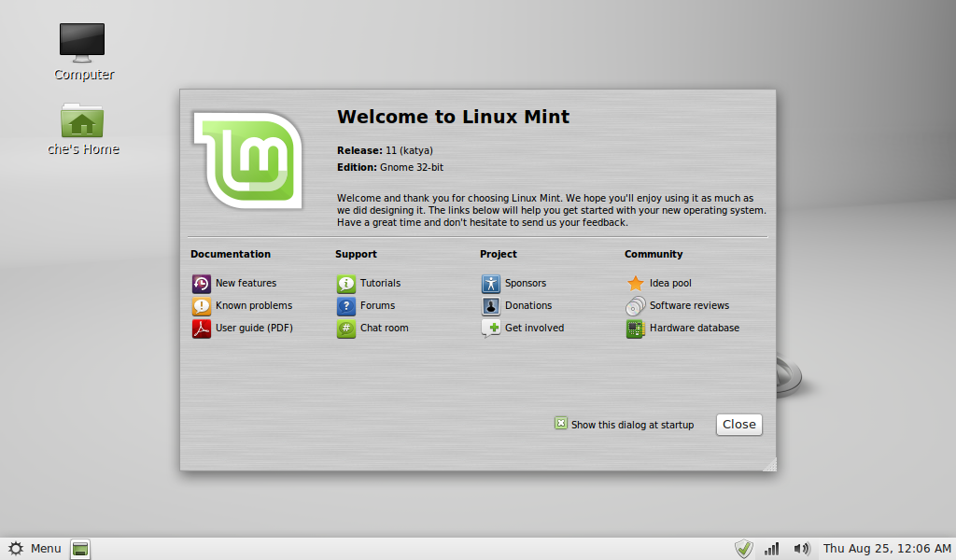Click the dialog resize grip corner
956x560 pixels.
tap(770, 465)
